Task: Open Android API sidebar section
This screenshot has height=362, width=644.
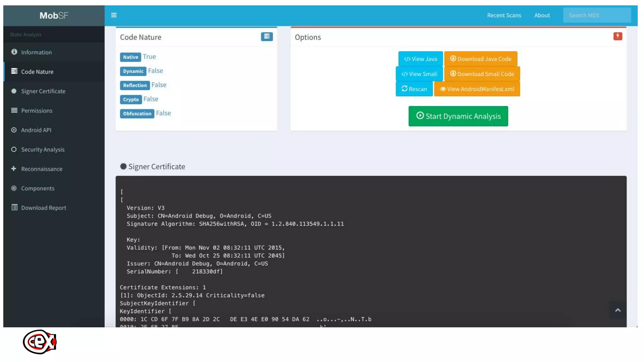Action: coord(54,130)
